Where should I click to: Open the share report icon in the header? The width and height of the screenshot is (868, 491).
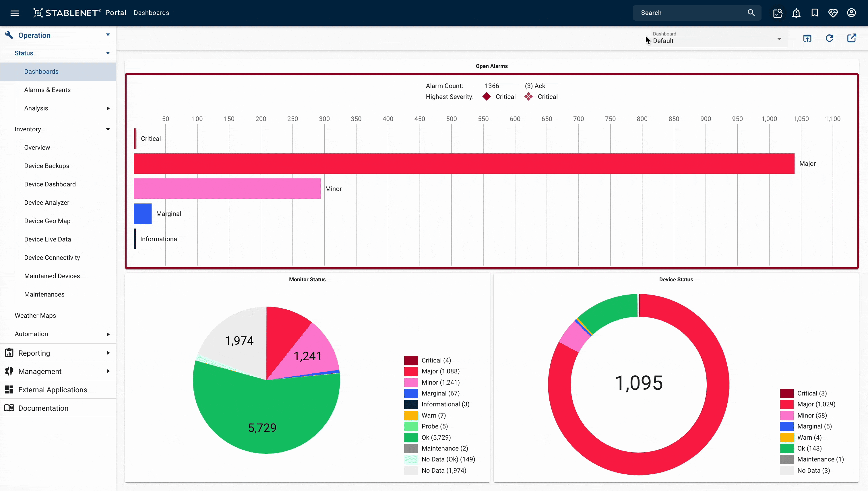point(778,13)
